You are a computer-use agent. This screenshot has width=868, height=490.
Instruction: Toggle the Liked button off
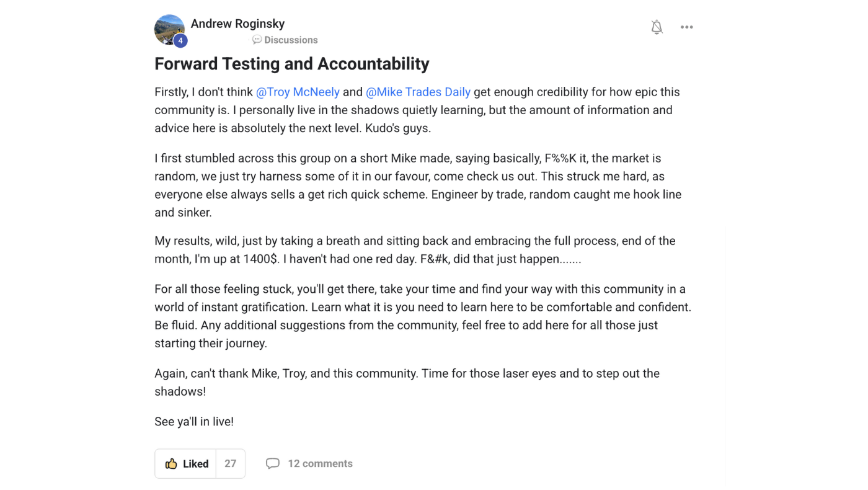[185, 464]
